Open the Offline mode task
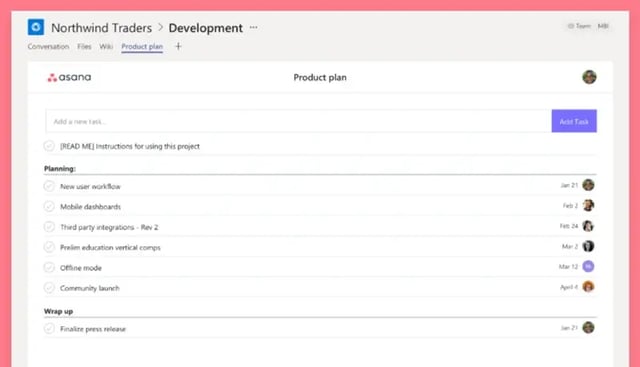The width and height of the screenshot is (640, 367). 81,268
